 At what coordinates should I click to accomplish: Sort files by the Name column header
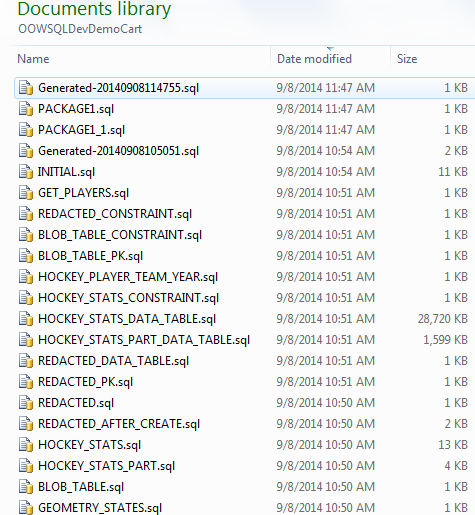point(33,59)
